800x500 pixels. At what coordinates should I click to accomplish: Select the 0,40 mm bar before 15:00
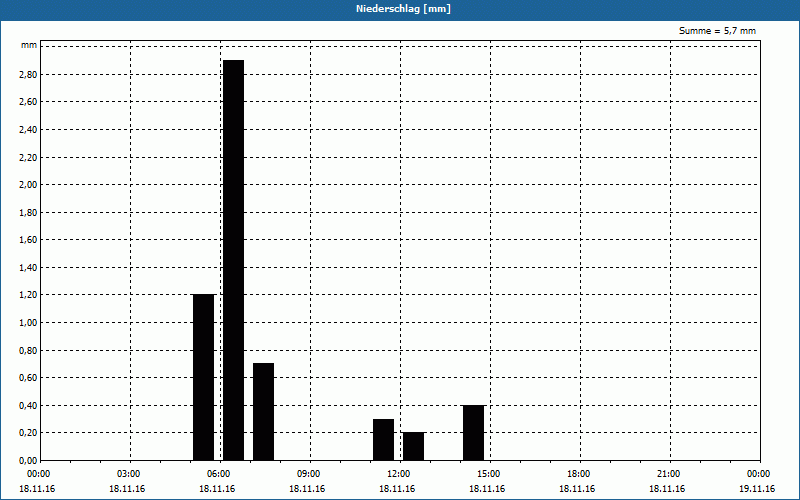coord(473,433)
